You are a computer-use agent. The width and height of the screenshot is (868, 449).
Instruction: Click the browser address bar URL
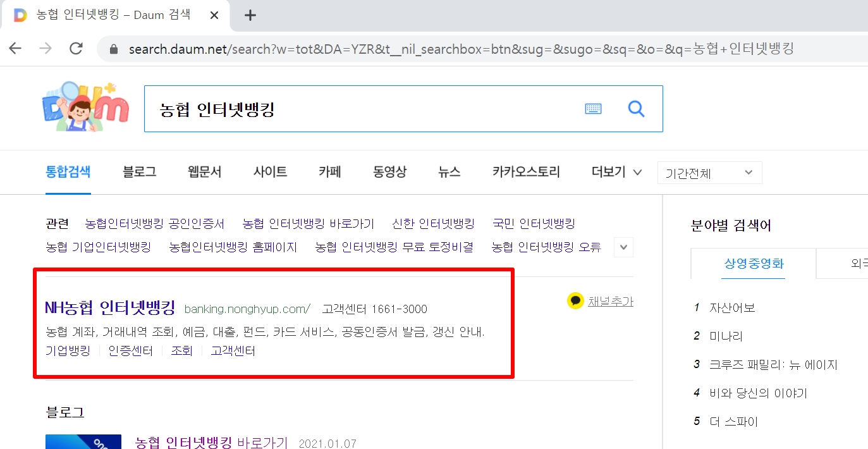coord(462,49)
